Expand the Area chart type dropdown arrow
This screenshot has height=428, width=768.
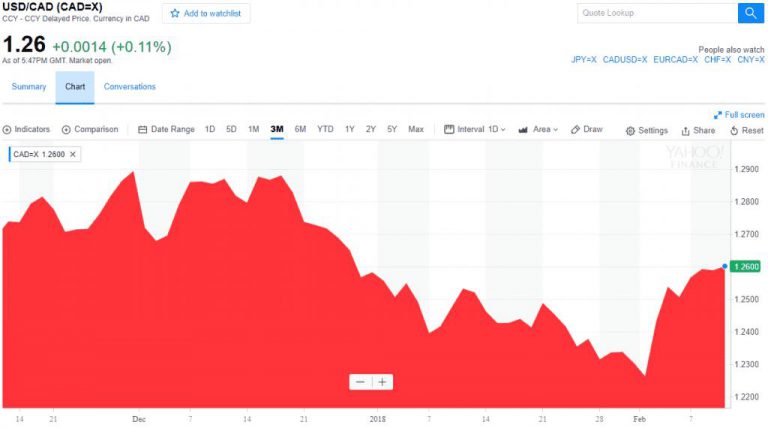pos(555,130)
